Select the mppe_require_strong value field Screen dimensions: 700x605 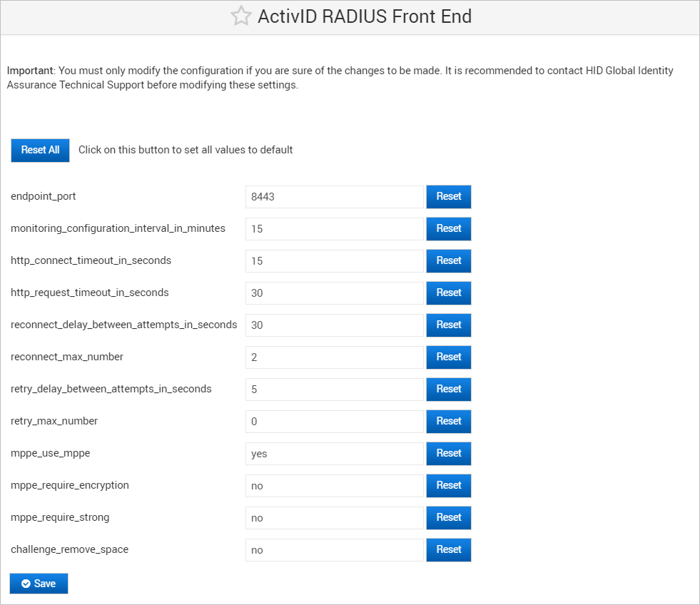334,517
